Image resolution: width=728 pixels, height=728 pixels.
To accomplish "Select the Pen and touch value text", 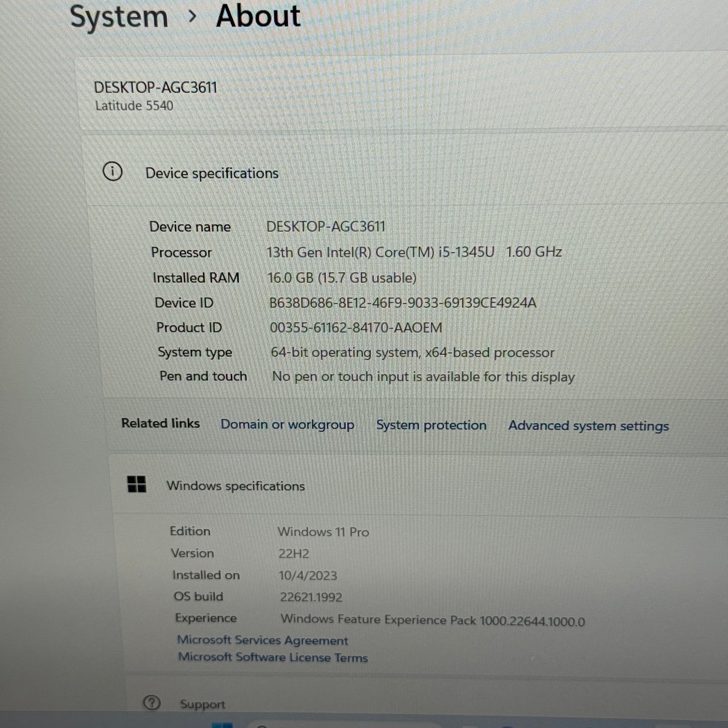I will pyautogui.click(x=423, y=377).
